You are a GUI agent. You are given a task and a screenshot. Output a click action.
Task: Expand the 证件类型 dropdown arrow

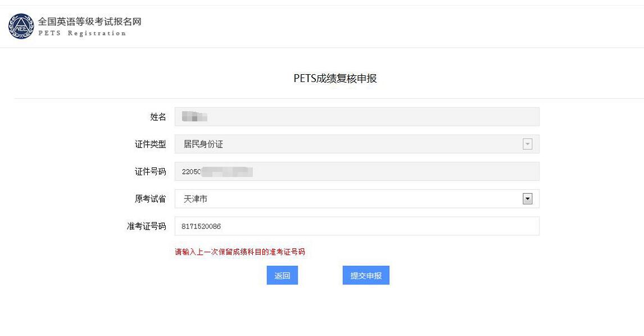pos(527,144)
